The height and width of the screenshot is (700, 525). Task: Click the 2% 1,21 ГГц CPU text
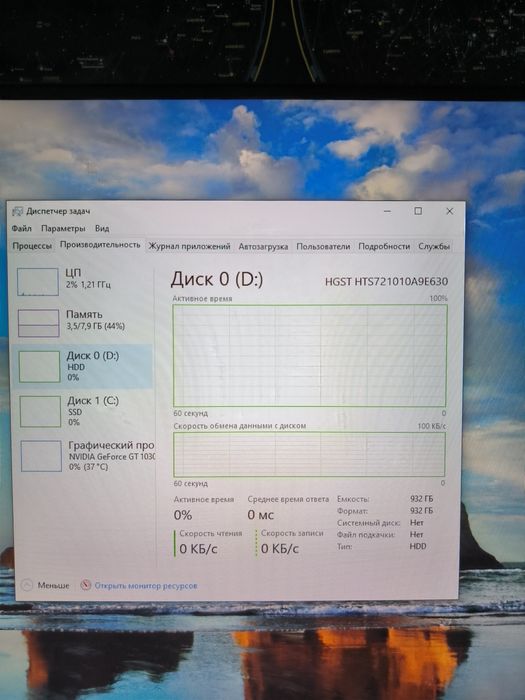point(88,285)
